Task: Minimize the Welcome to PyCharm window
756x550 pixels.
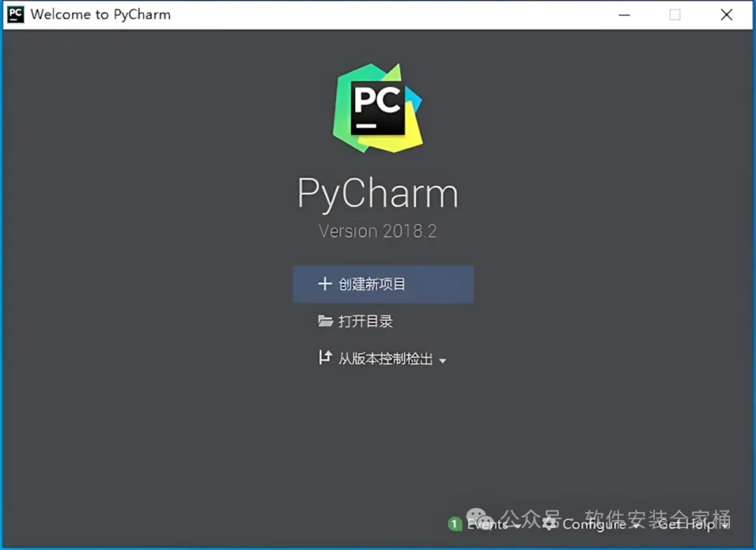Action: (x=624, y=15)
